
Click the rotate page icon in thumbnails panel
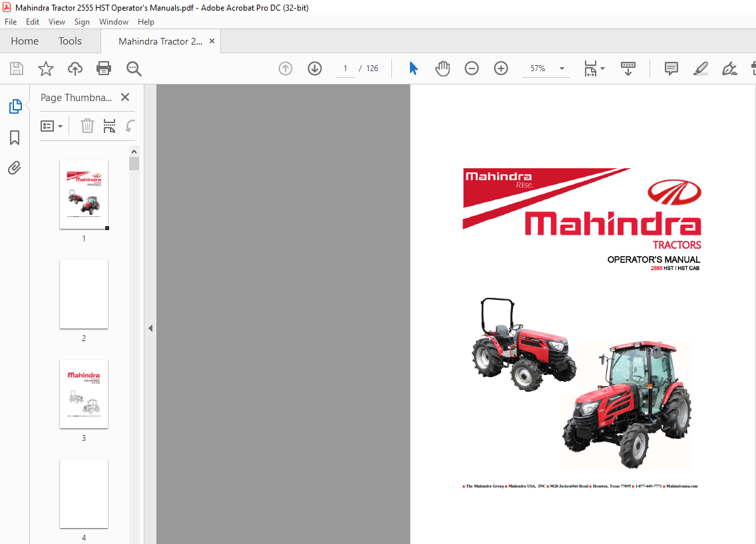[x=130, y=126]
